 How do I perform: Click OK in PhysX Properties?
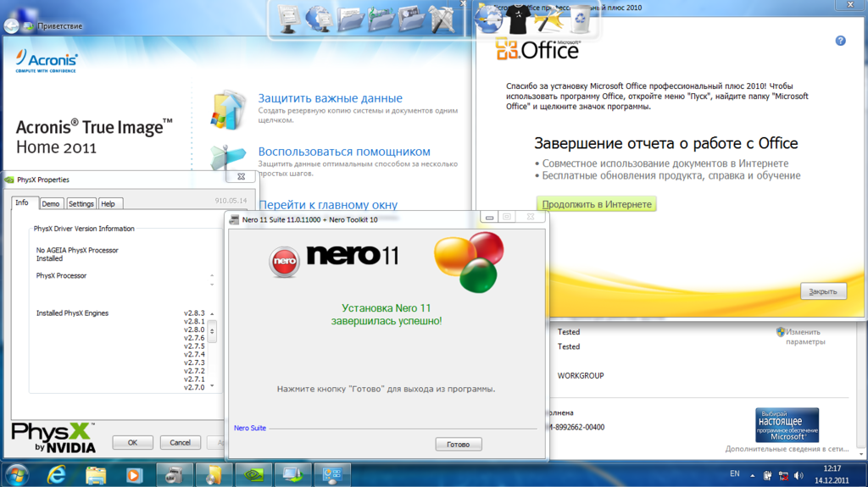133,443
